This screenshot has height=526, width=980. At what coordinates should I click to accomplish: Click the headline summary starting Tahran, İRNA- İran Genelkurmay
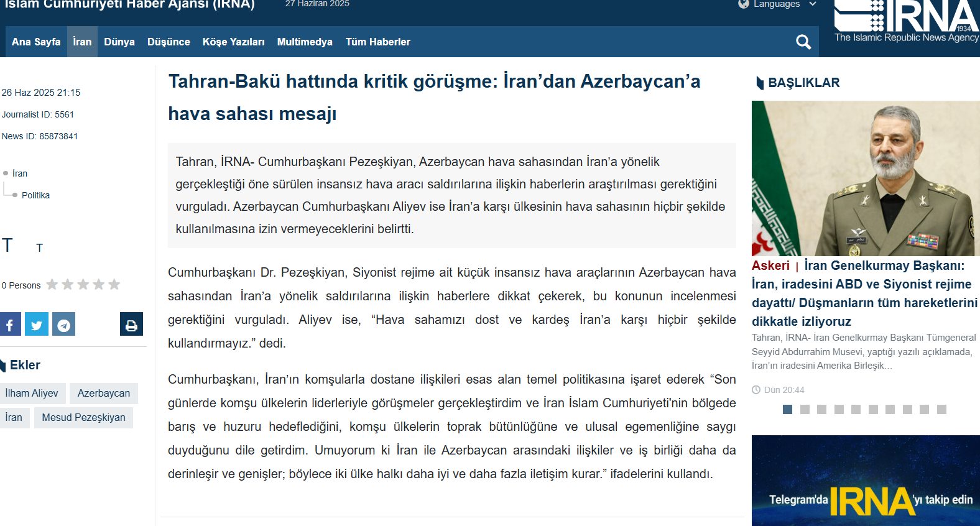(x=864, y=351)
